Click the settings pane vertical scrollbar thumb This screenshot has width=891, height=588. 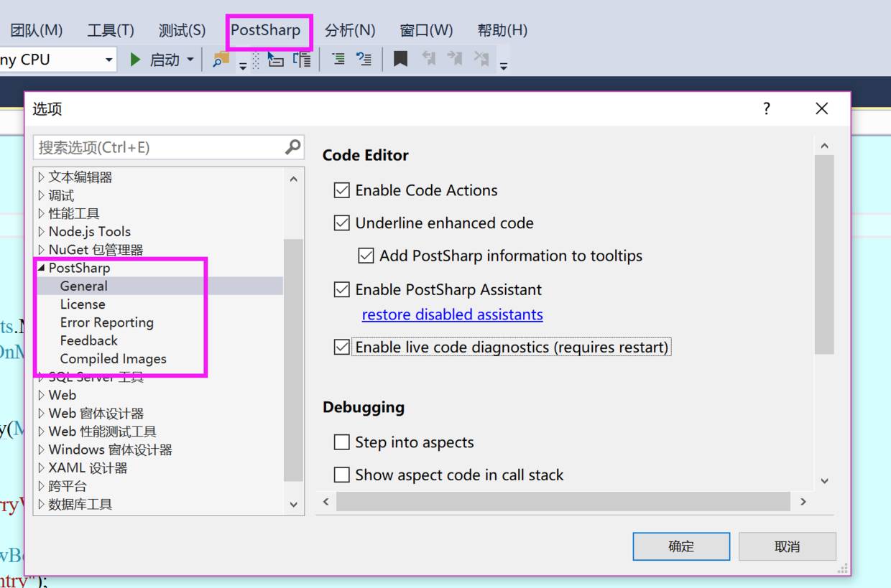coord(824,254)
